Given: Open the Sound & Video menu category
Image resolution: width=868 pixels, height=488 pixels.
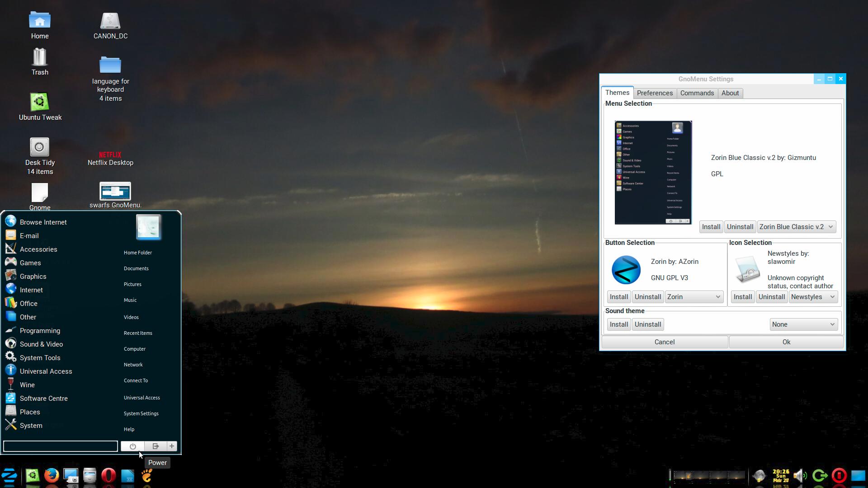Looking at the screenshot, I should (x=41, y=344).
